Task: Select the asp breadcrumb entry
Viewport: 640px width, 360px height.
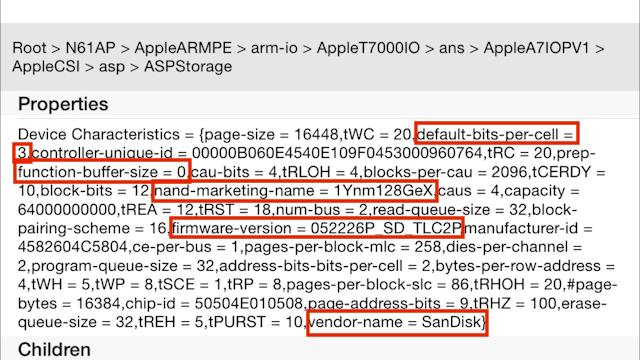Action: pos(112,67)
